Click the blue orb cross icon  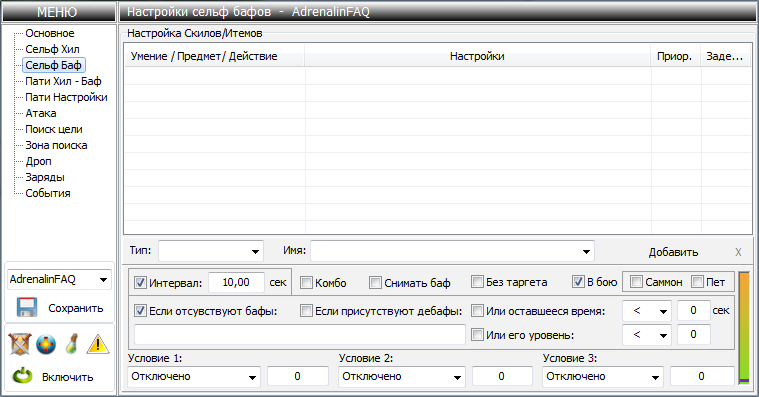coord(46,345)
